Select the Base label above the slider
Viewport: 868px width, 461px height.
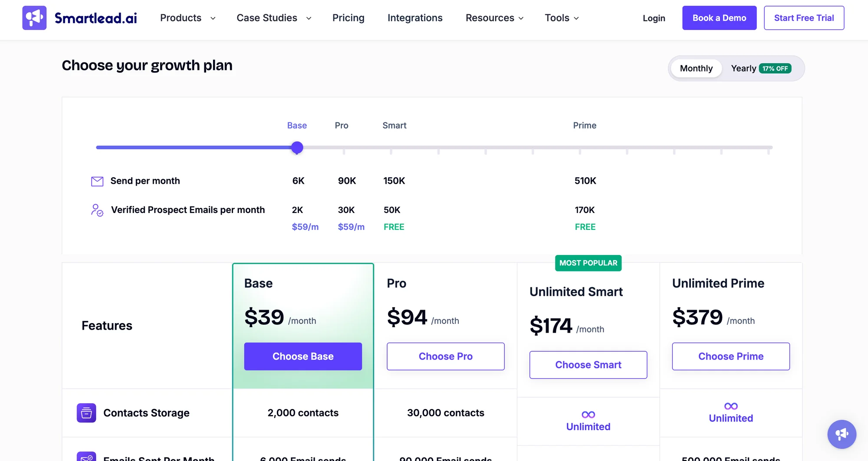click(297, 125)
